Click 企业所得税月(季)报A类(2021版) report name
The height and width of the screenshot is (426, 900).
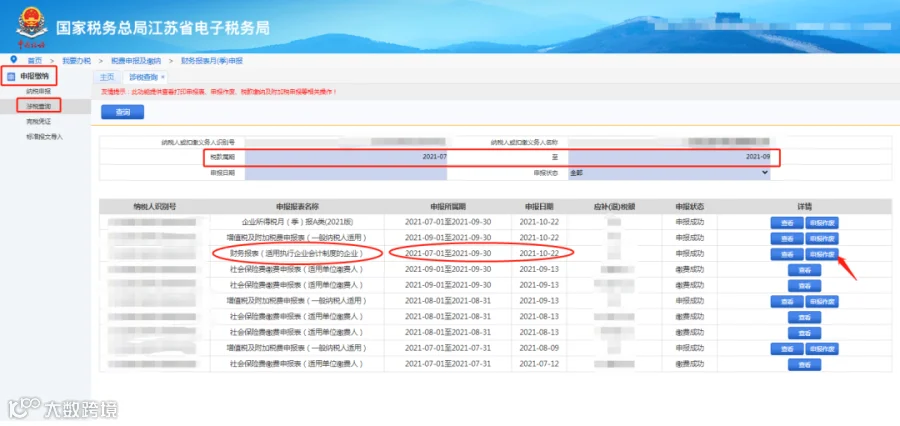(296, 222)
